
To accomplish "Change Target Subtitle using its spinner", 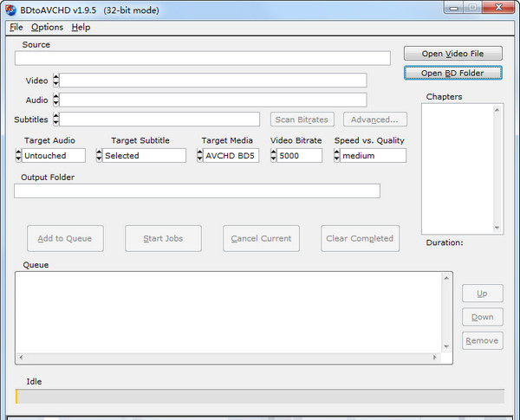I will pos(99,156).
